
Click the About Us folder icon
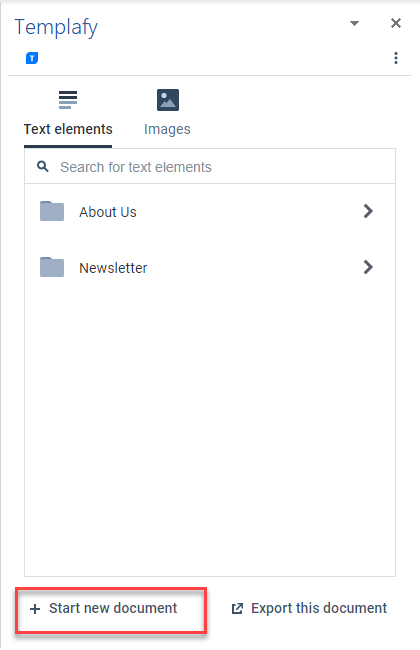[52, 211]
